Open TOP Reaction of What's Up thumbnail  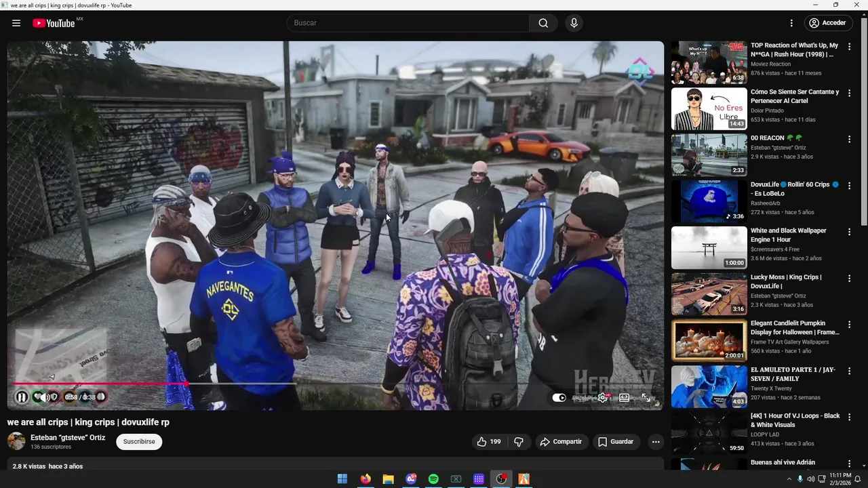709,62
